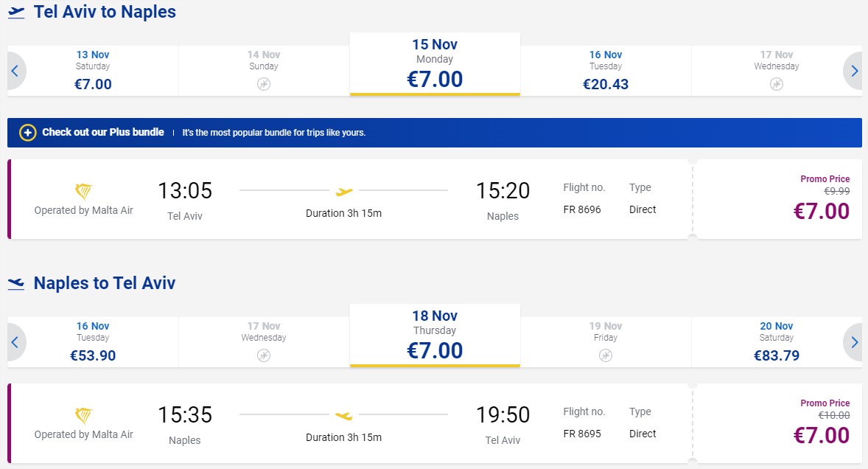Image resolution: width=868 pixels, height=469 pixels.
Task: Show earlier outbound dates with left arrow
Action: coord(15,71)
